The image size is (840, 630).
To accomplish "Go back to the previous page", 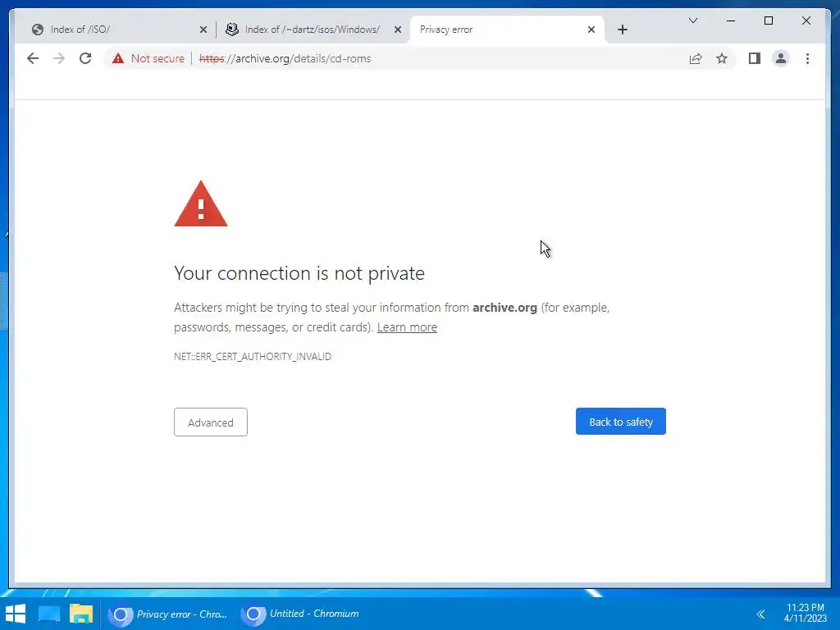I will [x=33, y=58].
